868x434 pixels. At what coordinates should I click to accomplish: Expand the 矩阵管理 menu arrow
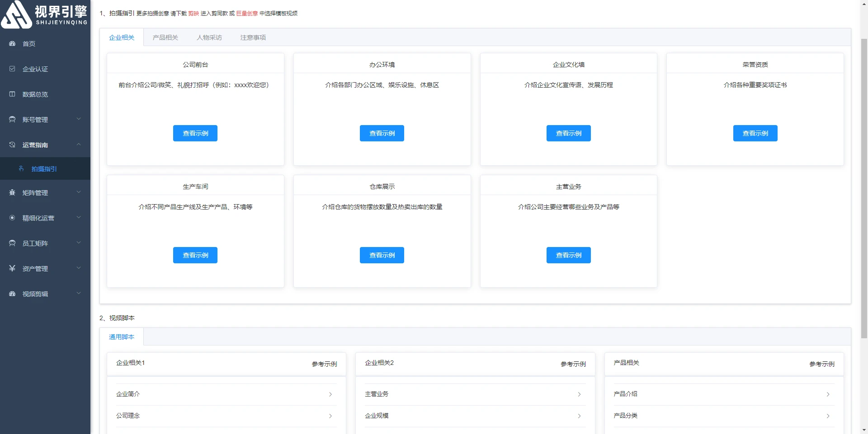[x=79, y=192]
